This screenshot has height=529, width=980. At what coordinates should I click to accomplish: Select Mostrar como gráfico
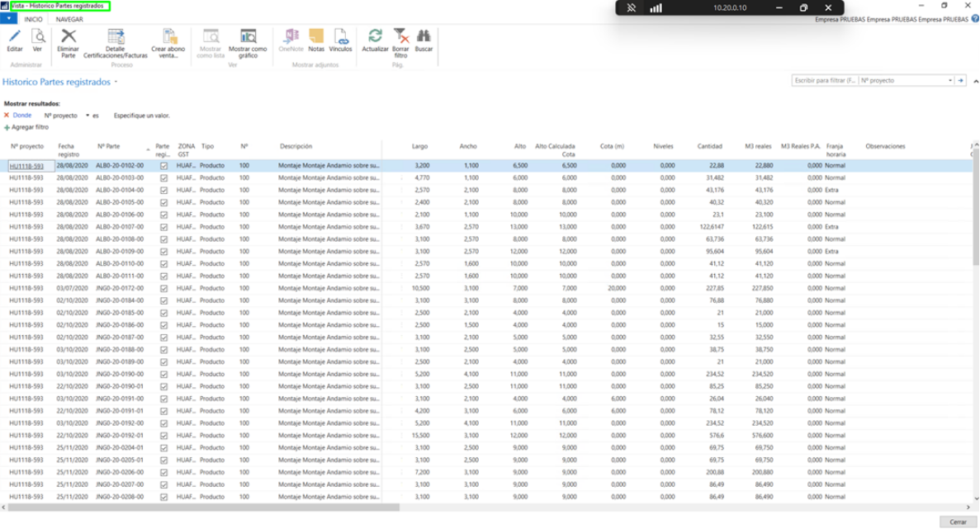click(248, 37)
